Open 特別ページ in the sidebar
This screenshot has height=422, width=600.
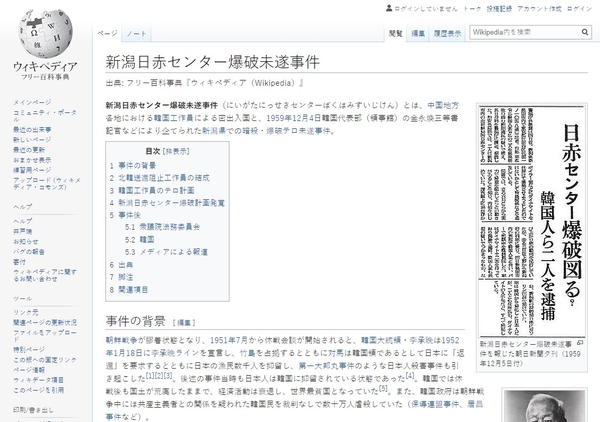pos(29,349)
